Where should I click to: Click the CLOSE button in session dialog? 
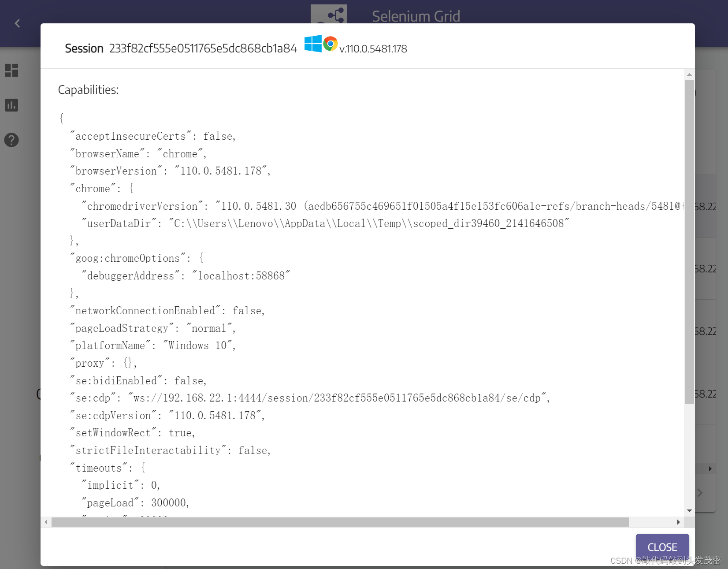click(x=662, y=547)
